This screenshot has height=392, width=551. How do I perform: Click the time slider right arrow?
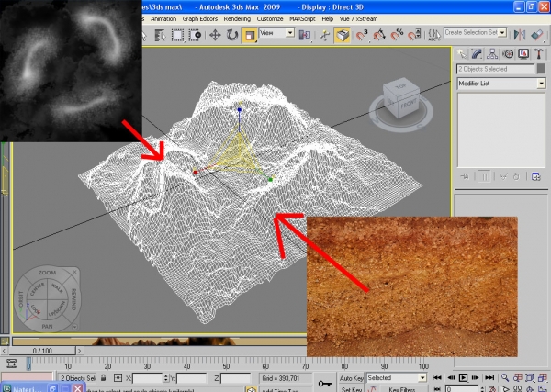(79, 351)
